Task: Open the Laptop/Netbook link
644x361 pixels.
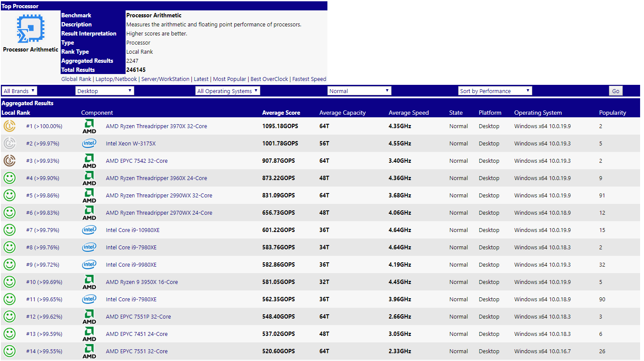Action: click(x=116, y=79)
